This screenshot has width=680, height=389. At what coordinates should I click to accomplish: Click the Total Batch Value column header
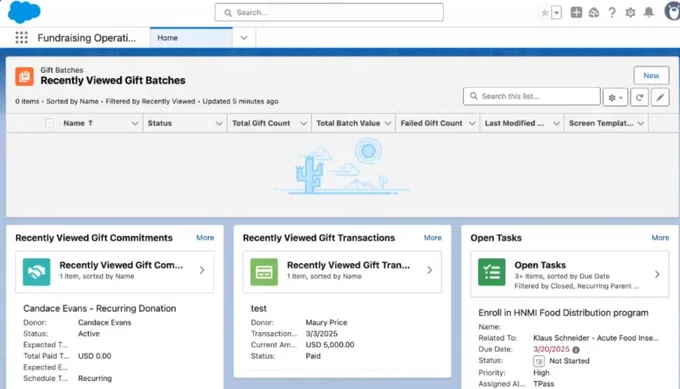pyautogui.click(x=348, y=123)
